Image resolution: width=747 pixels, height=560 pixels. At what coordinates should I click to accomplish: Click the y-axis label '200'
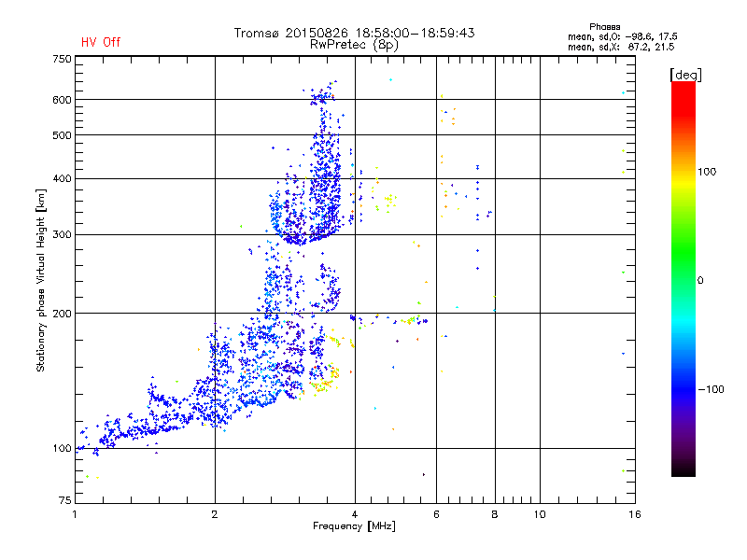62,314
